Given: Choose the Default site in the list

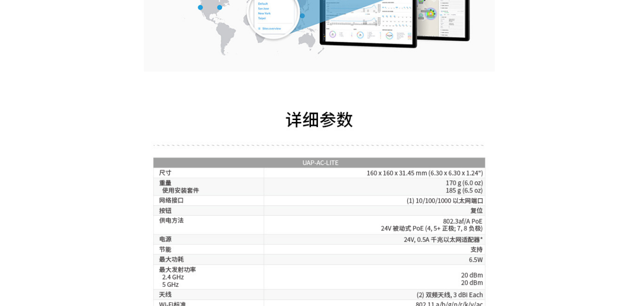Looking at the screenshot, I should tap(263, 4).
